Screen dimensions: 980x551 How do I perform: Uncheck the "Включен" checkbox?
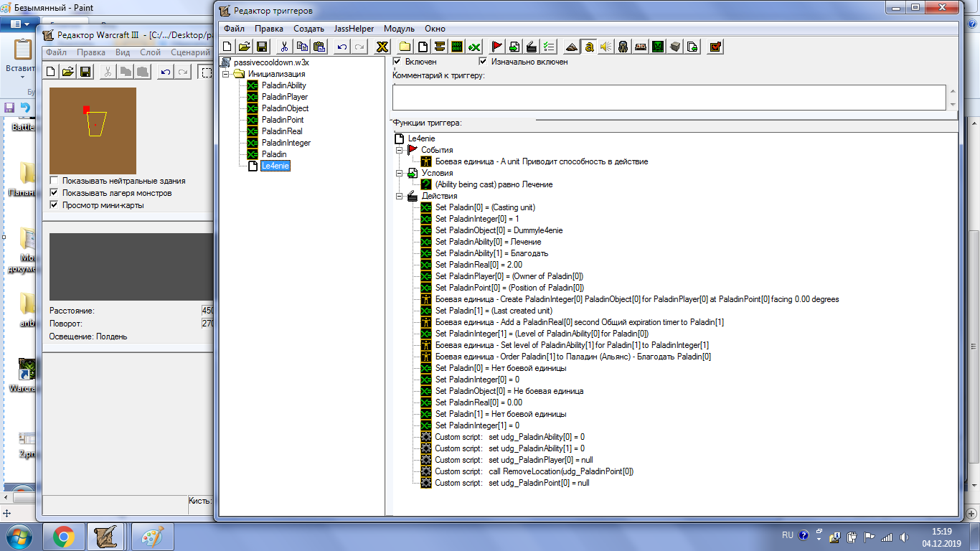click(397, 62)
